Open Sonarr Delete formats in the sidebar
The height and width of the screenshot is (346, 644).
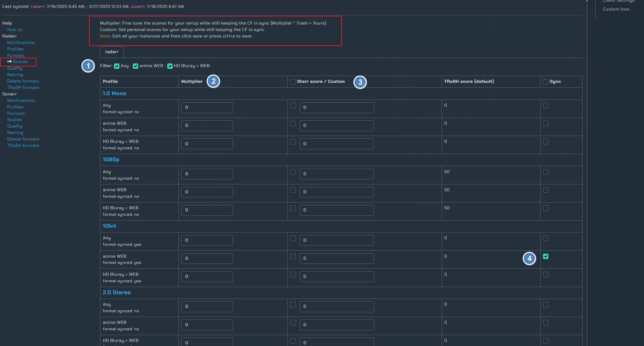[23, 139]
